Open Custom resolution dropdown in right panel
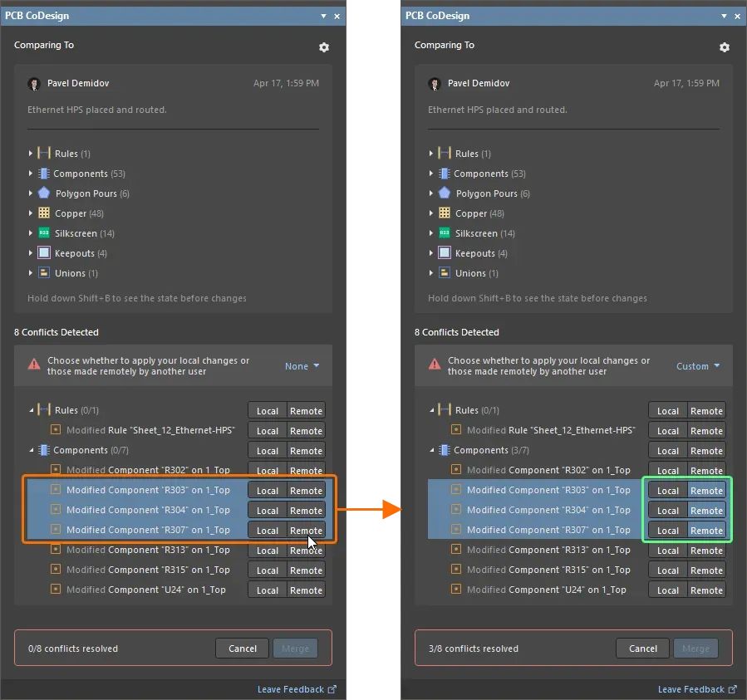This screenshot has height=700, width=747. coord(698,365)
